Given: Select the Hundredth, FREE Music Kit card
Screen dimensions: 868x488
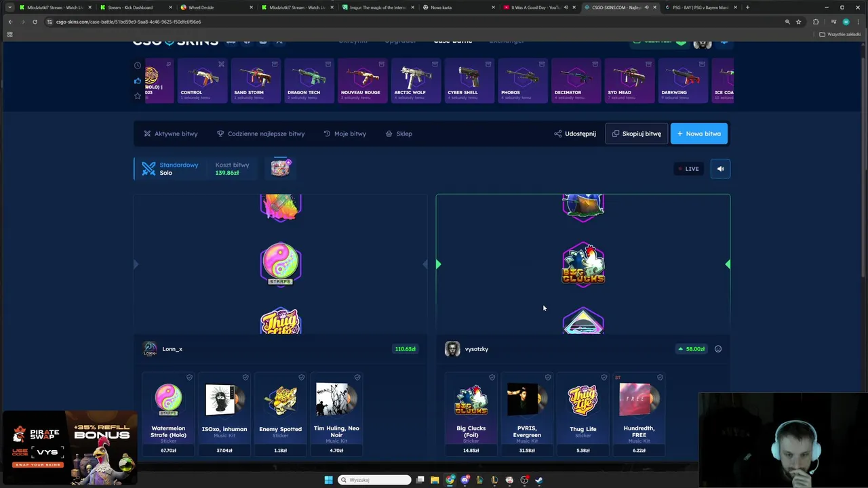Looking at the screenshot, I should click(x=639, y=413).
